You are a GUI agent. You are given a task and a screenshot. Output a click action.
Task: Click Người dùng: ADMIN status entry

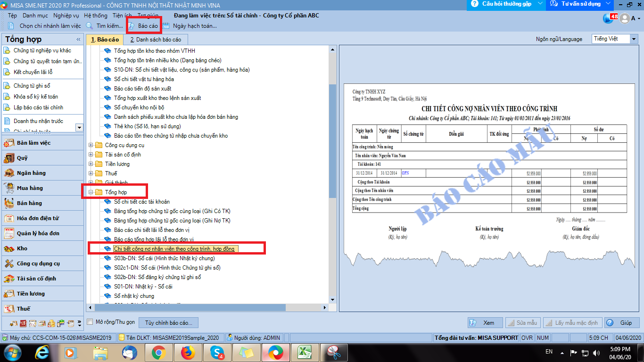[253, 337]
